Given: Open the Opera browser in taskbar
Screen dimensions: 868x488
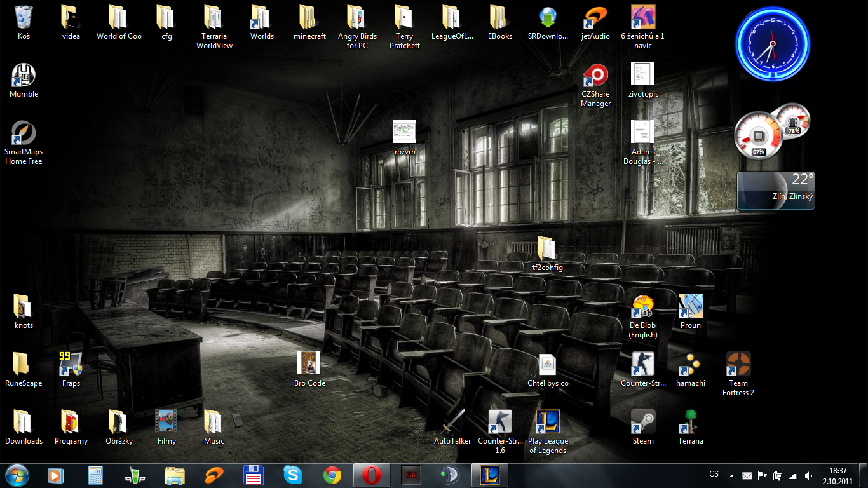Looking at the screenshot, I should coord(372,475).
